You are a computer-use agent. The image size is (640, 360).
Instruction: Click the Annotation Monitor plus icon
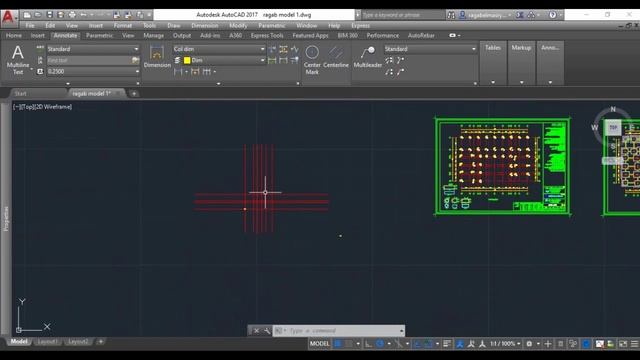pos(548,344)
